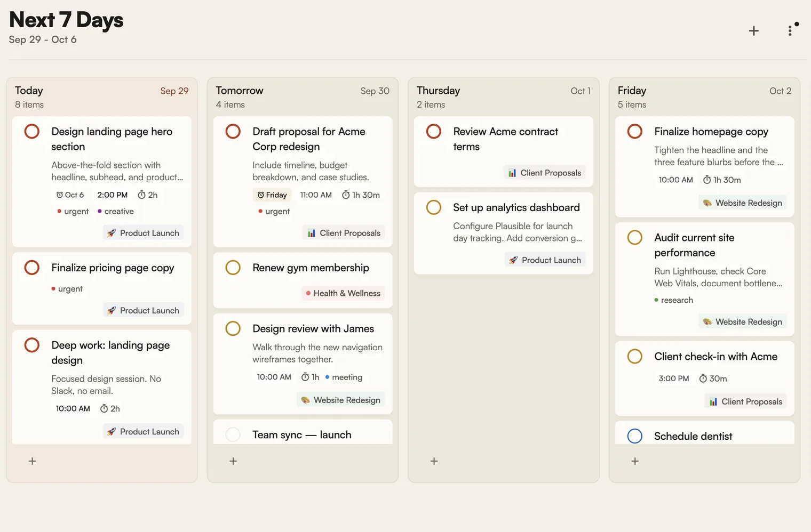This screenshot has width=811, height=532.
Task: Mark Review Acme contract terms as done
Action: point(434,131)
